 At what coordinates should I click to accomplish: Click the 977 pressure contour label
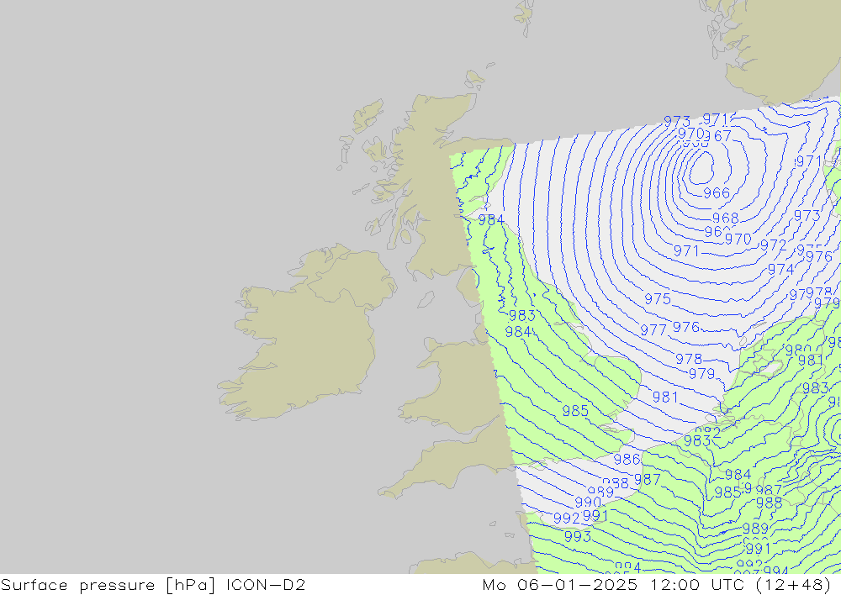click(x=653, y=329)
